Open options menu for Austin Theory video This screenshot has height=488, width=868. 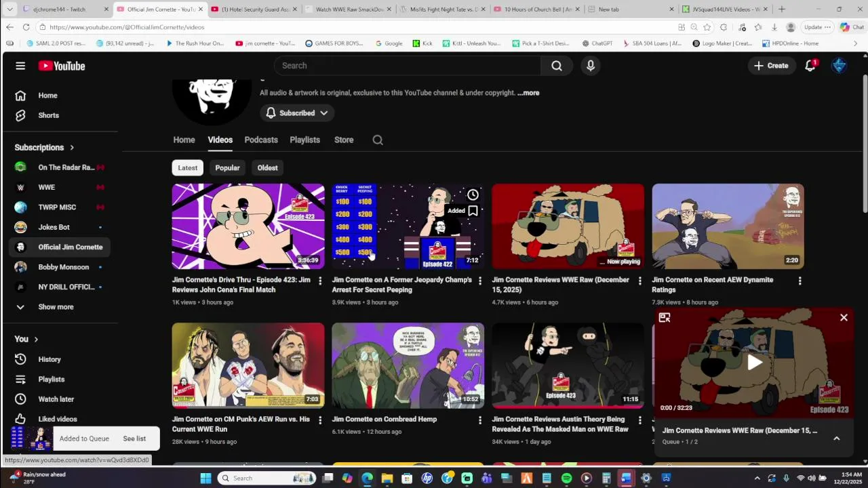(x=639, y=420)
